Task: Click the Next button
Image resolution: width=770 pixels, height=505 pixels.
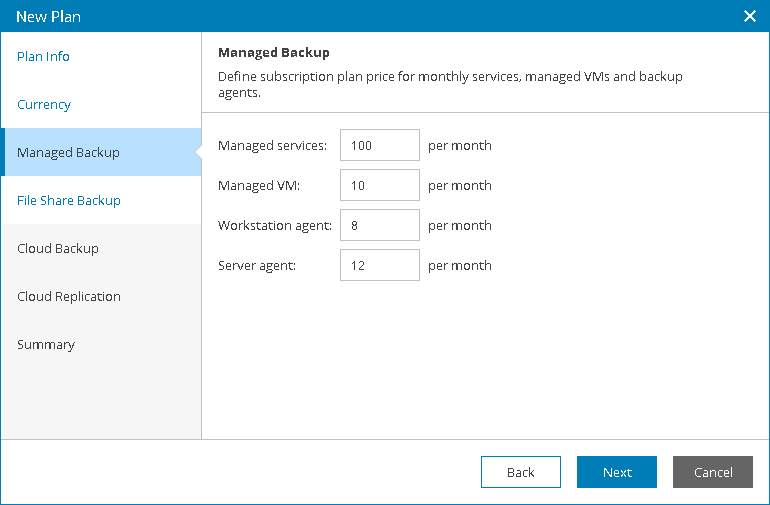Action: (x=617, y=472)
